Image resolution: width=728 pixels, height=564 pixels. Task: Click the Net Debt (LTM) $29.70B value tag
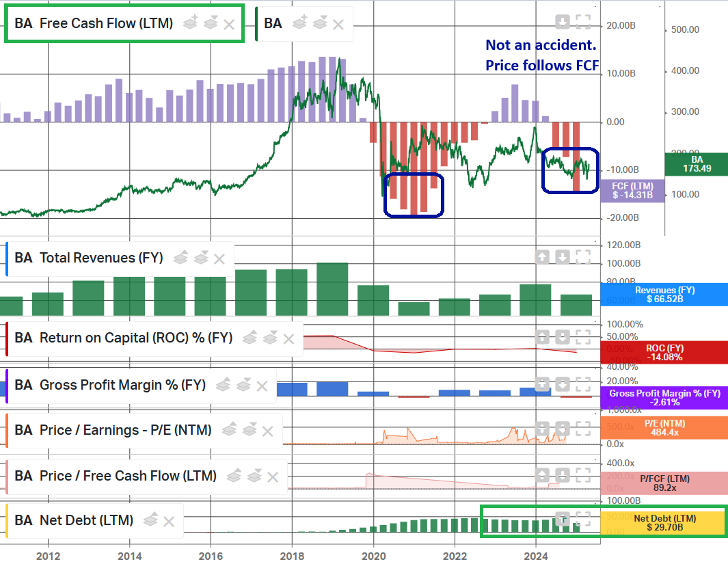click(664, 523)
